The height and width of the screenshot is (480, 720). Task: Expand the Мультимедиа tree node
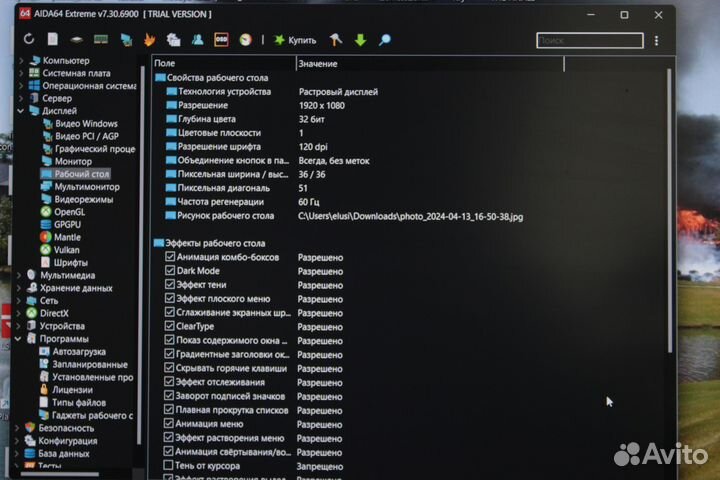click(19, 275)
